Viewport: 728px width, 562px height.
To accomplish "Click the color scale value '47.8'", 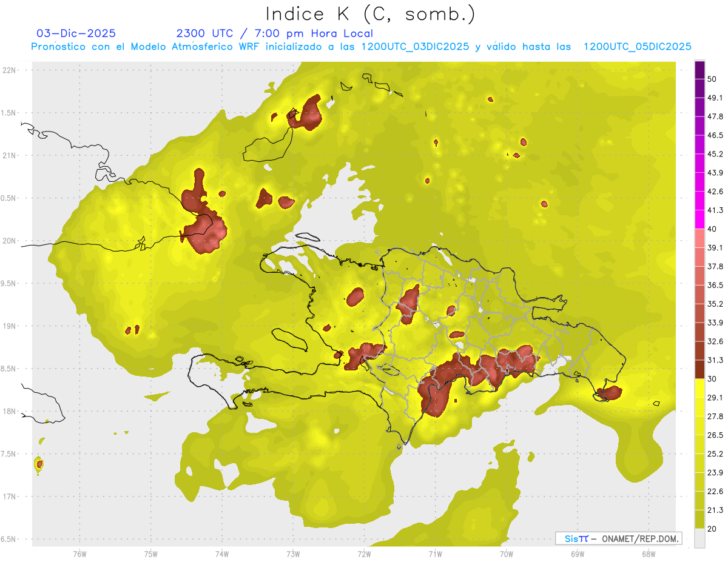I will [x=715, y=116].
